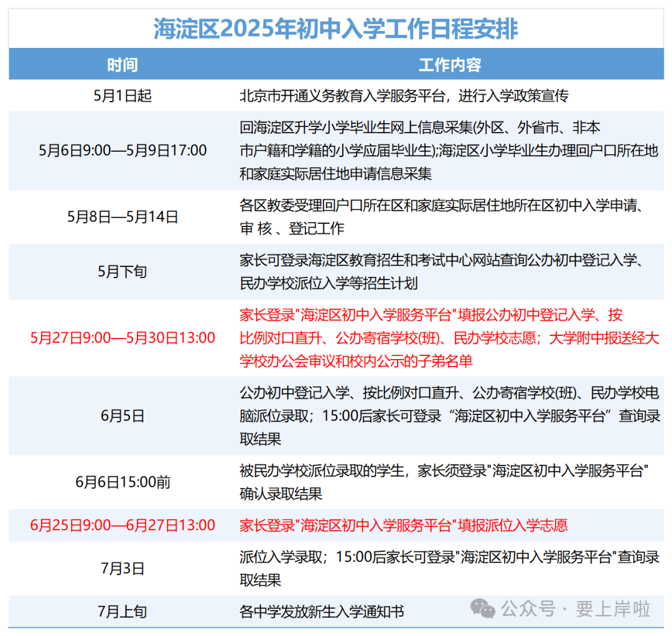Select the 6月5日 time cell
Viewport: 672px width, 636px height.
point(122,416)
